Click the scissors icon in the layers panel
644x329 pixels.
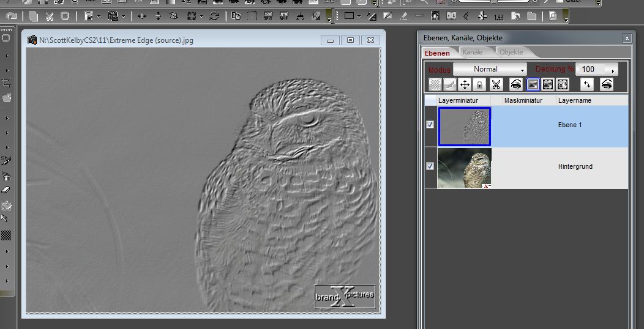click(x=496, y=85)
